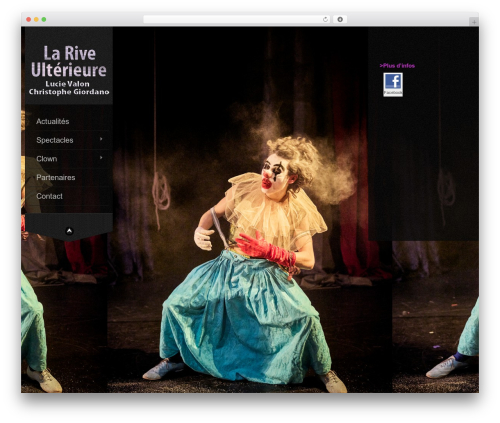Close the window with the red button
Image resolution: width=500 pixels, height=423 pixels.
point(29,19)
